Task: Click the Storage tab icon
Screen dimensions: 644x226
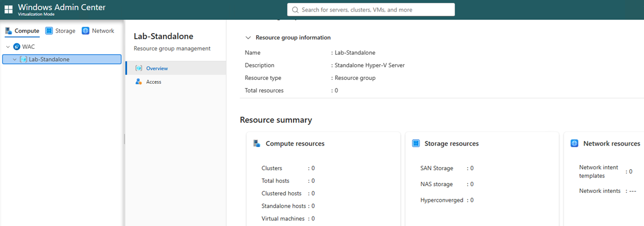Action: [x=49, y=31]
